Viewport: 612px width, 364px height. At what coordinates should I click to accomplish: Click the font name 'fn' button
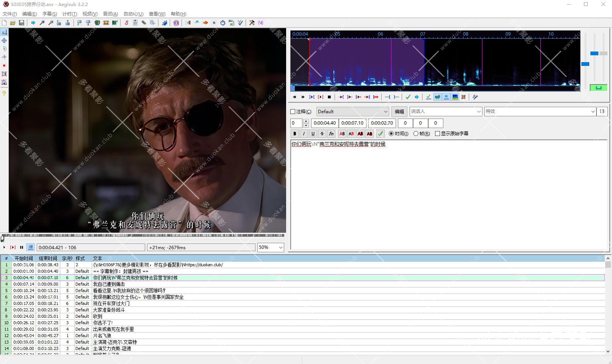[331, 134]
